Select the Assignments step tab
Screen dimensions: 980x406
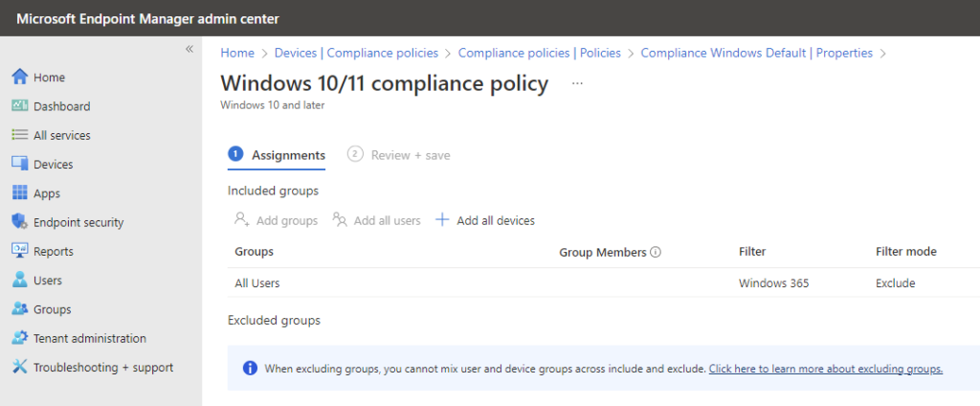[277, 155]
